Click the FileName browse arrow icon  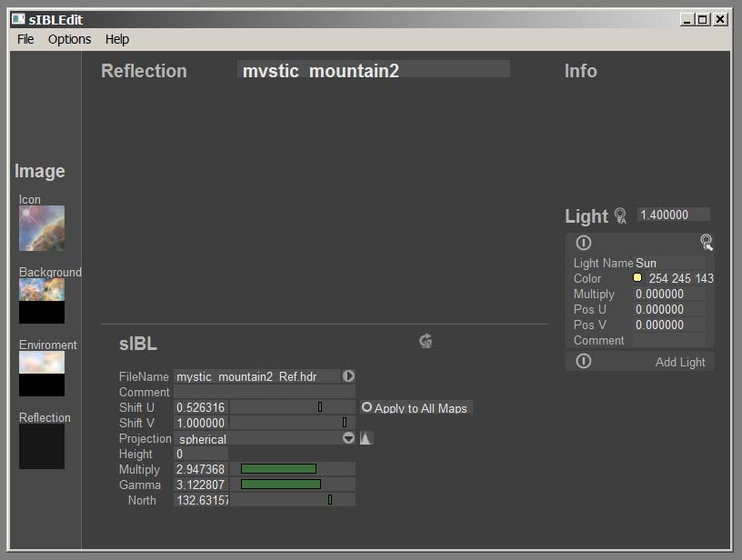[x=349, y=376]
